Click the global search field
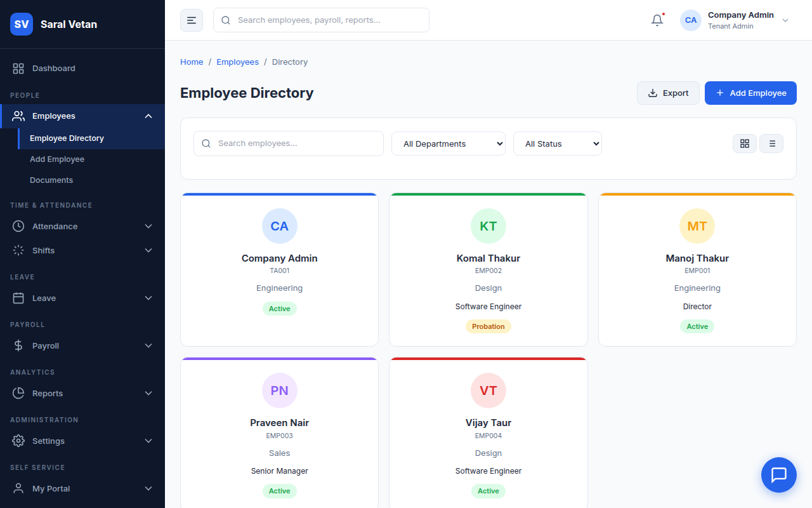Viewport: 812px width, 508px height. [321, 20]
